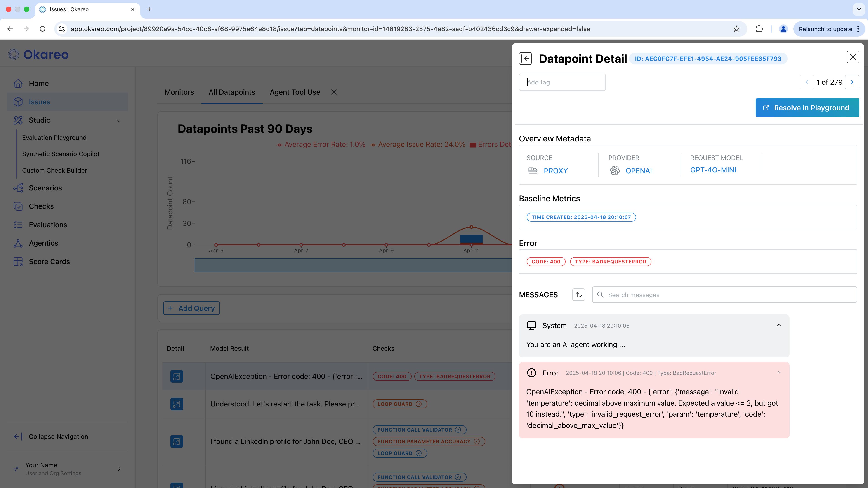Toggle message sort order icon
Screen dimensions: 868x488
(x=579, y=295)
